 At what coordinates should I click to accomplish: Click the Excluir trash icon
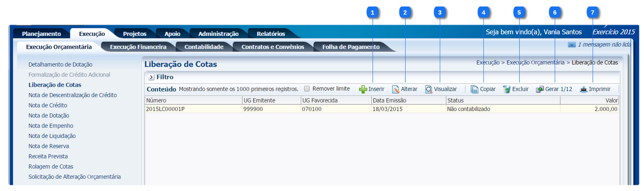tap(506, 89)
